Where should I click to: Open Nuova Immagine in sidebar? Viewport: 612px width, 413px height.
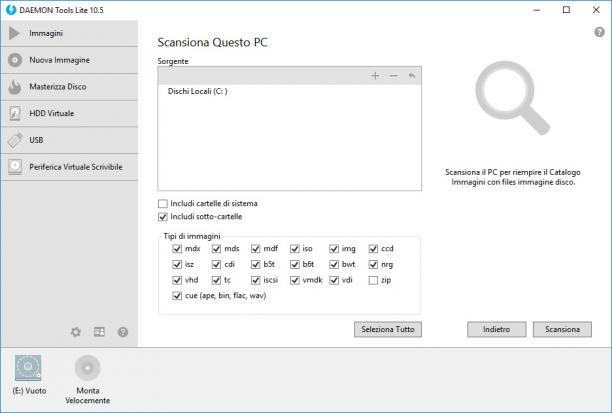(x=69, y=60)
